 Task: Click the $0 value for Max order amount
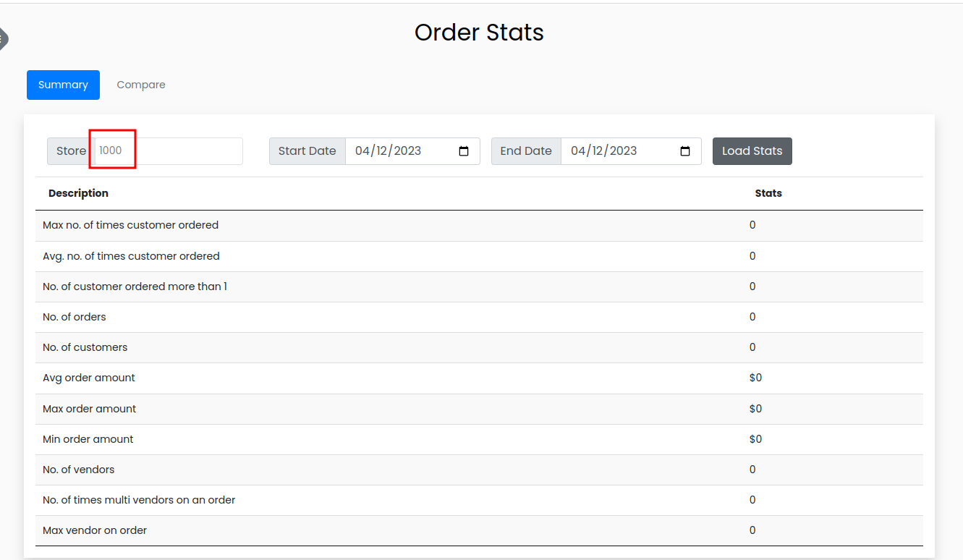[x=755, y=408]
